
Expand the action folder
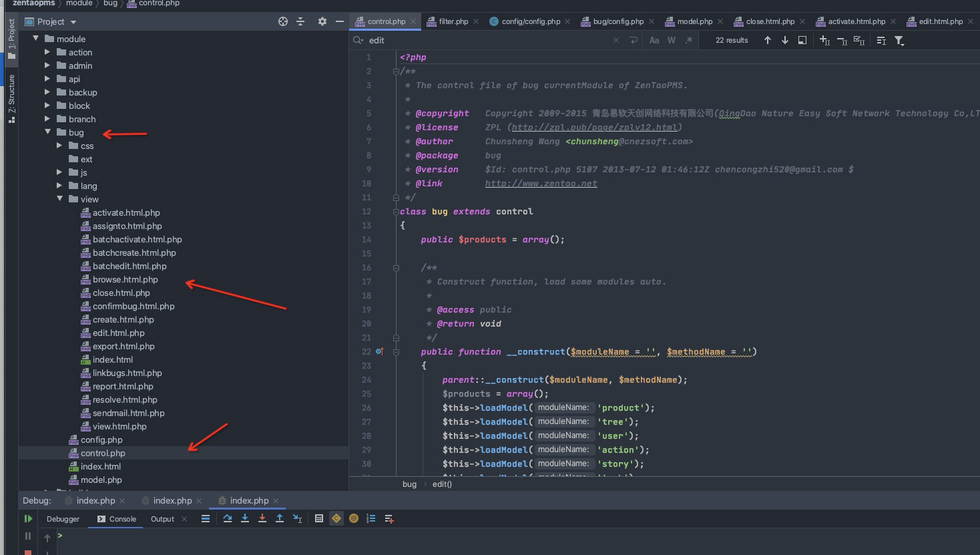coord(47,52)
